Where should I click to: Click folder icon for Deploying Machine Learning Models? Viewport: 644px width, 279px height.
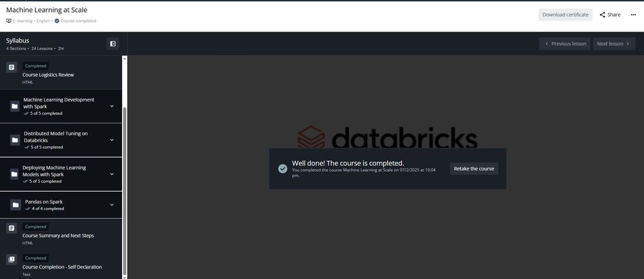point(15,174)
